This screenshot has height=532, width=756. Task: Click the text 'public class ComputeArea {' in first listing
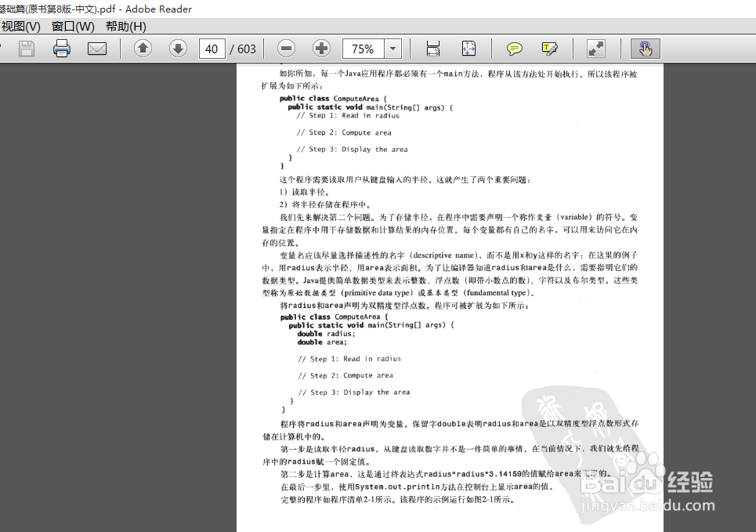click(333, 99)
